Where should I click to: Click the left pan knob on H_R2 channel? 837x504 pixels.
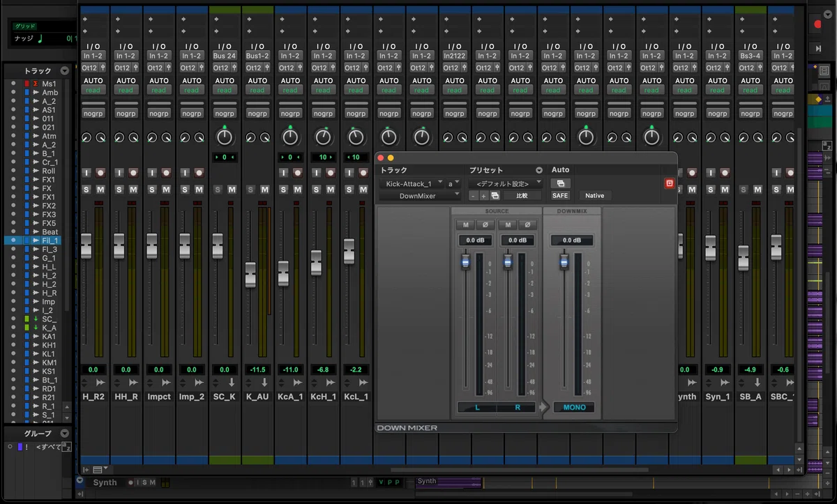pyautogui.click(x=86, y=138)
